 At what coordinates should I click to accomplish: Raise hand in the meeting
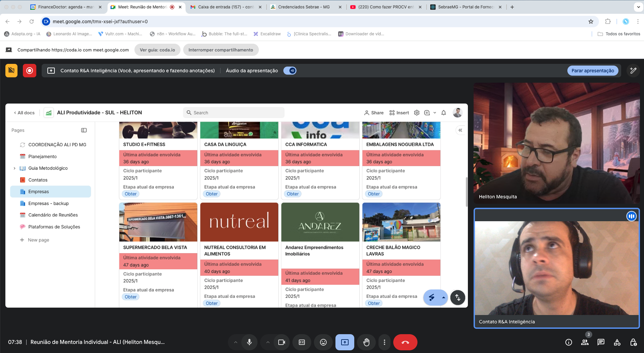(366, 342)
